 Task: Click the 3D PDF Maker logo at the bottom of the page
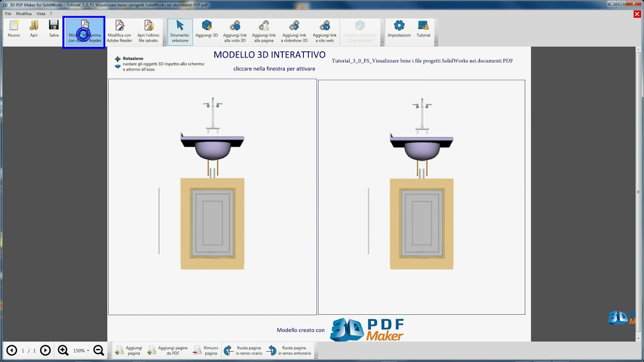coord(367,330)
